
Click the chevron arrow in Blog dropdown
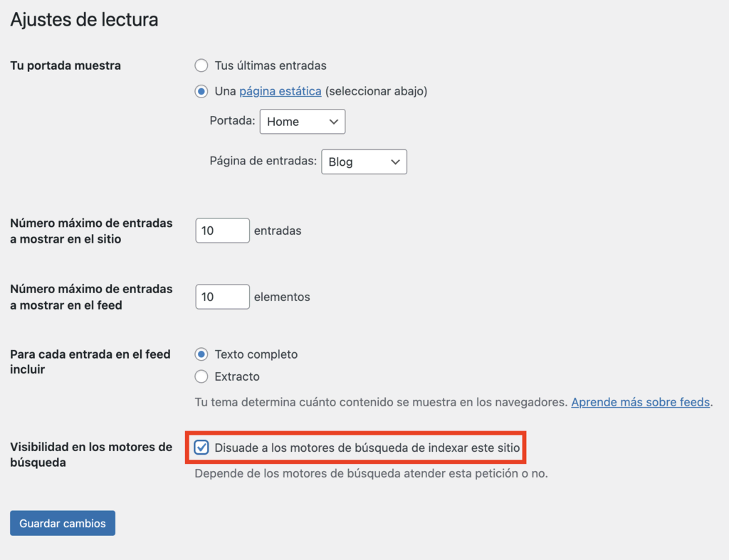396,162
